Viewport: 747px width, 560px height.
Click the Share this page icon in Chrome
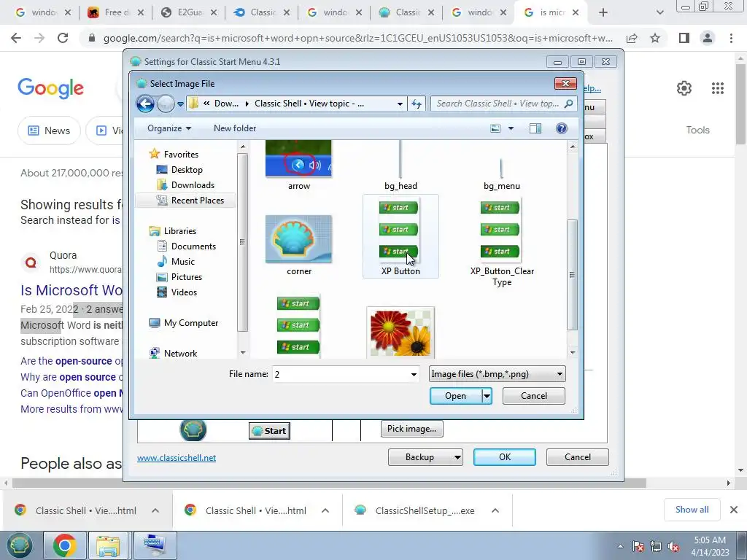632,38
